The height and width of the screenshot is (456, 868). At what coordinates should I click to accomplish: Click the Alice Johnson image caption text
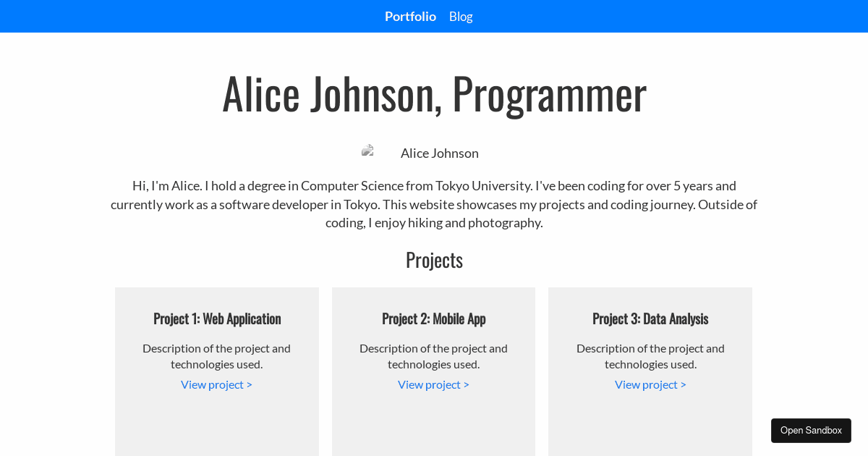[x=439, y=153]
